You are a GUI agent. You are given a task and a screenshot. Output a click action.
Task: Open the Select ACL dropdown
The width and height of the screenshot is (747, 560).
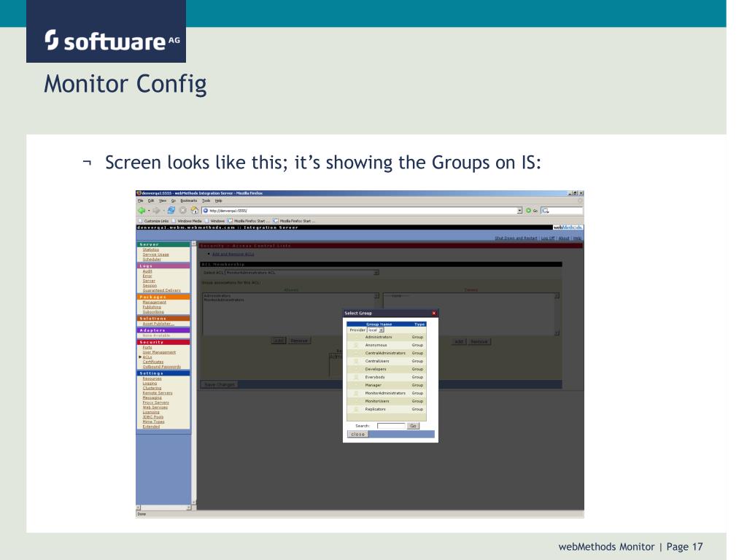(x=302, y=273)
